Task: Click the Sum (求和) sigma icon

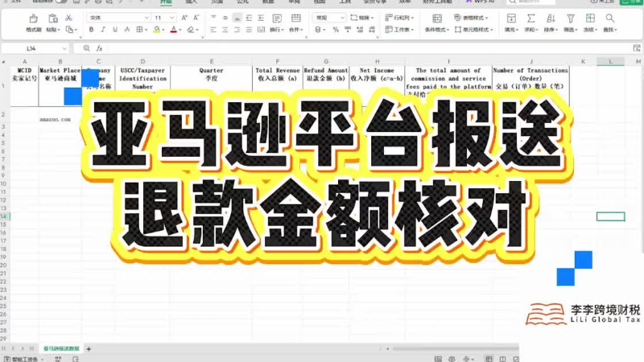Action: (x=531, y=18)
